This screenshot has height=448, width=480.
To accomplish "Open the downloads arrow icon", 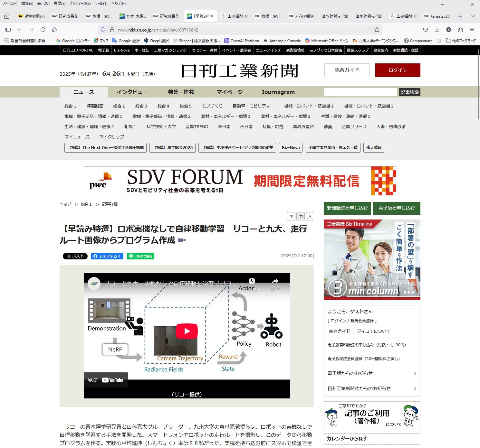I will pos(437,30).
